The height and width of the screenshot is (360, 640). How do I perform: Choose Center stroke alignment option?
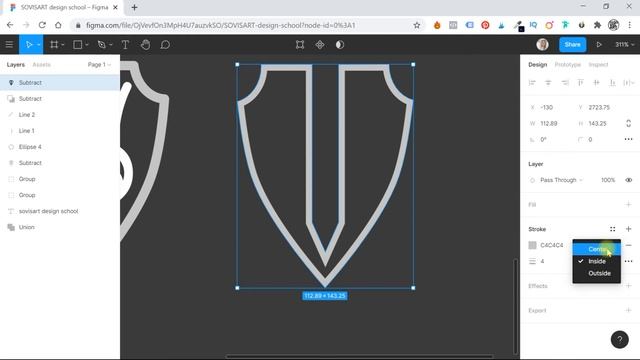[x=596, y=249]
